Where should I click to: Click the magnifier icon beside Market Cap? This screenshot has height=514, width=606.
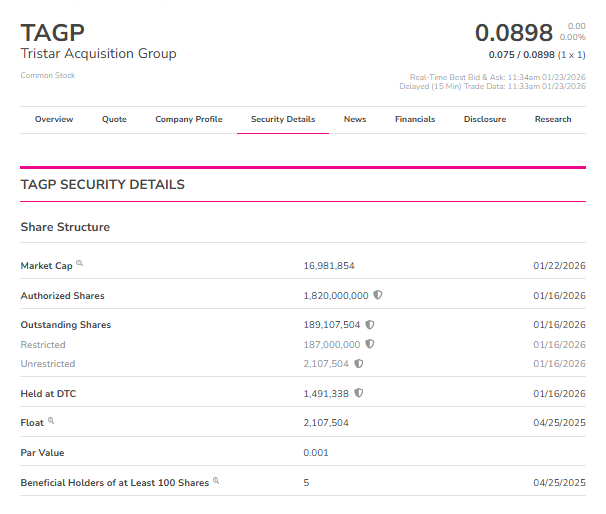(x=80, y=263)
